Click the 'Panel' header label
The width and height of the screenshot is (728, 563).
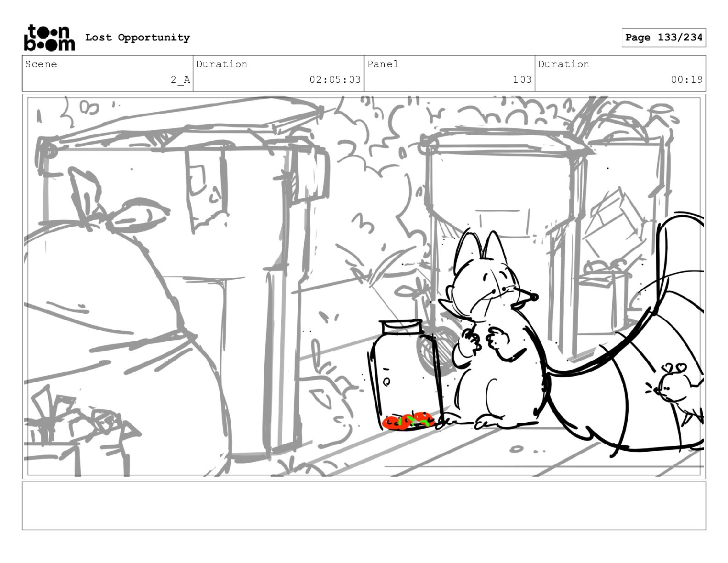click(383, 64)
